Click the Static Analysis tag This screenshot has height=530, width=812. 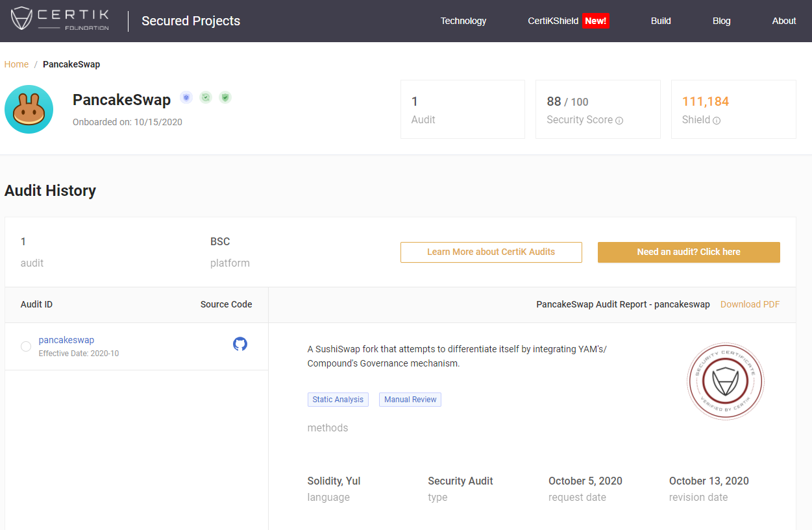[x=338, y=400]
